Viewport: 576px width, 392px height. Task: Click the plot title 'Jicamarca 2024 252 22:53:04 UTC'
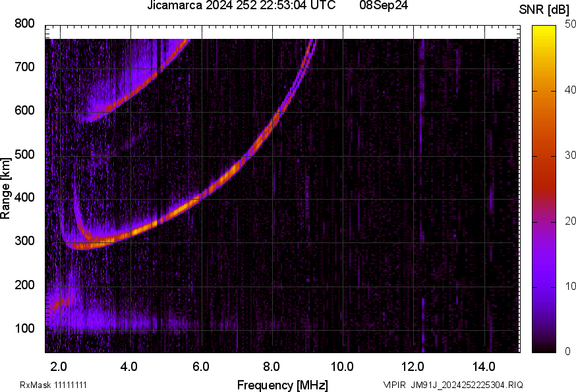click(x=241, y=5)
